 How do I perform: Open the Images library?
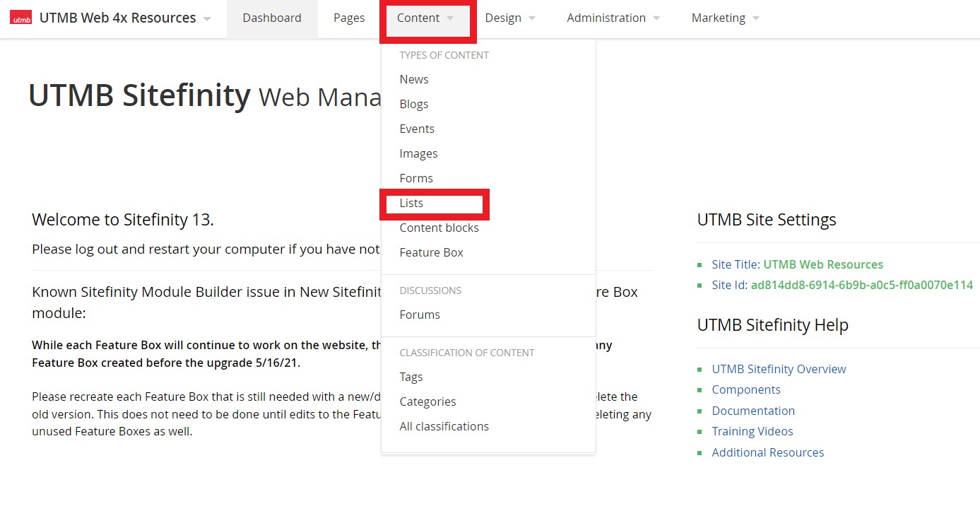click(x=418, y=153)
